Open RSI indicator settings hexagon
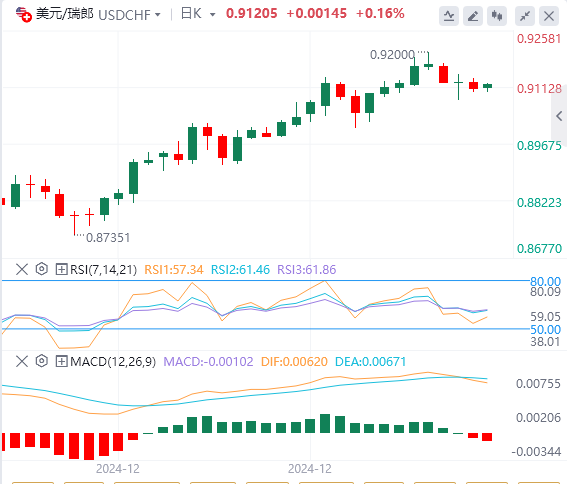The height and width of the screenshot is (484, 567). click(42, 269)
